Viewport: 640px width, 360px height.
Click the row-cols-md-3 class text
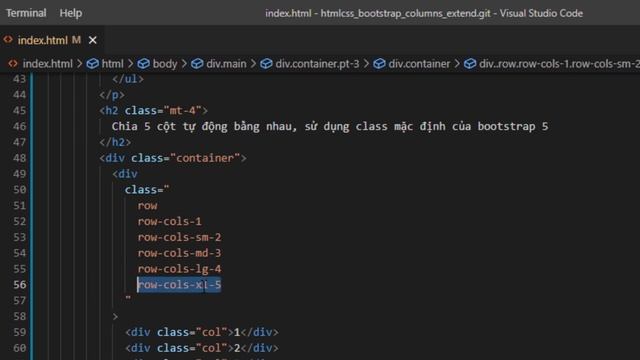(179, 253)
